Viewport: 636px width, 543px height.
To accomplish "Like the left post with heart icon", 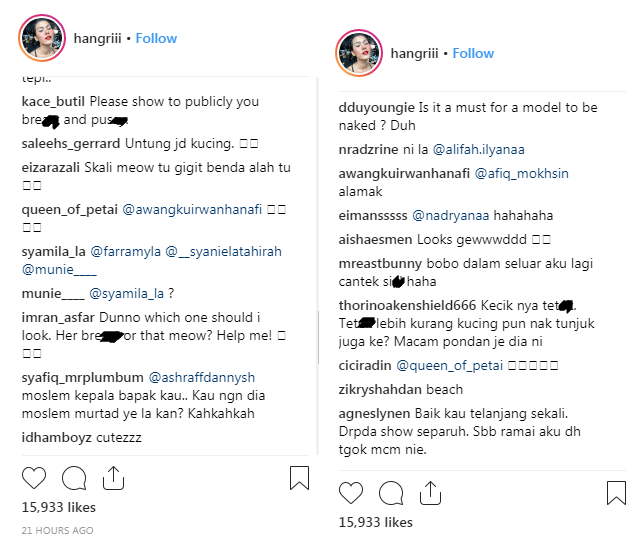I will click(33, 478).
